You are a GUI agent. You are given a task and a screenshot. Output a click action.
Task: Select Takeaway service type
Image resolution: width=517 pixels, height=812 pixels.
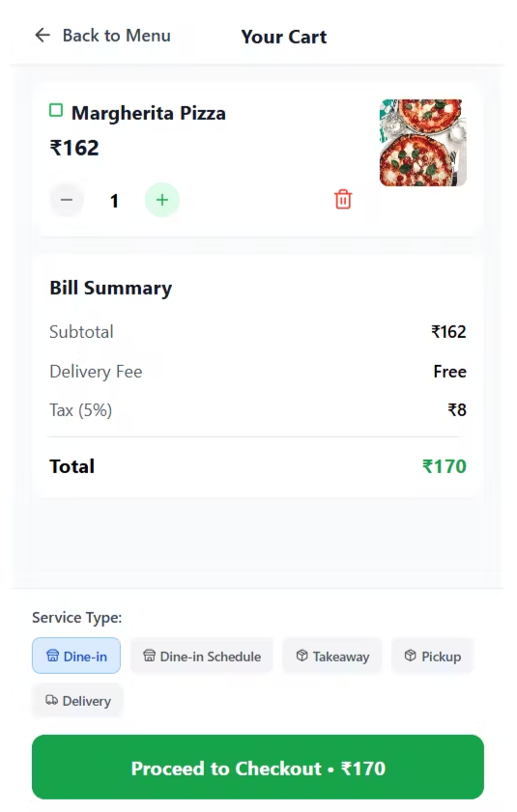click(332, 656)
